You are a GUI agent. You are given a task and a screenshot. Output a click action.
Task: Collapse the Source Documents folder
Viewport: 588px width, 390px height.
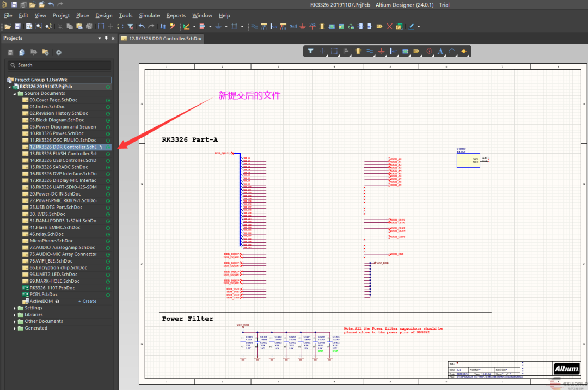point(15,93)
